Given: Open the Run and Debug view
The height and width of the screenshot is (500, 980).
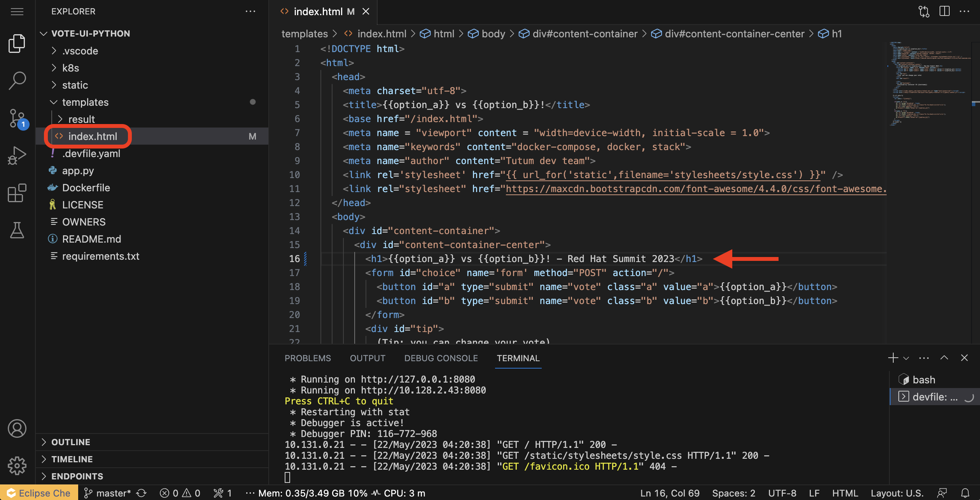Looking at the screenshot, I should (x=17, y=155).
